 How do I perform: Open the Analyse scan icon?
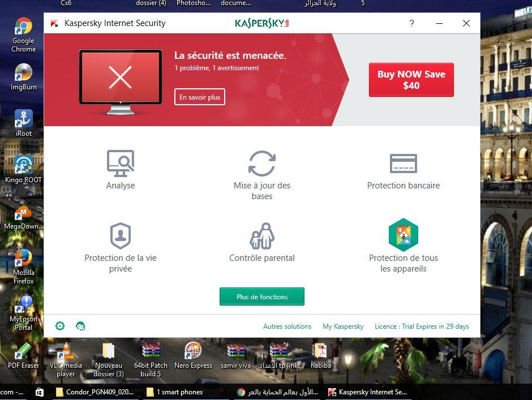pyautogui.click(x=121, y=164)
